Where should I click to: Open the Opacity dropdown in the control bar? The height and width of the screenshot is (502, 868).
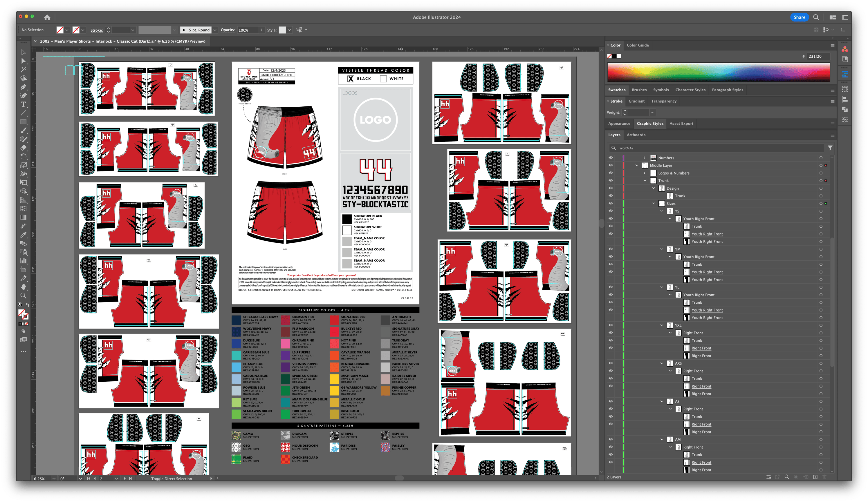261,30
